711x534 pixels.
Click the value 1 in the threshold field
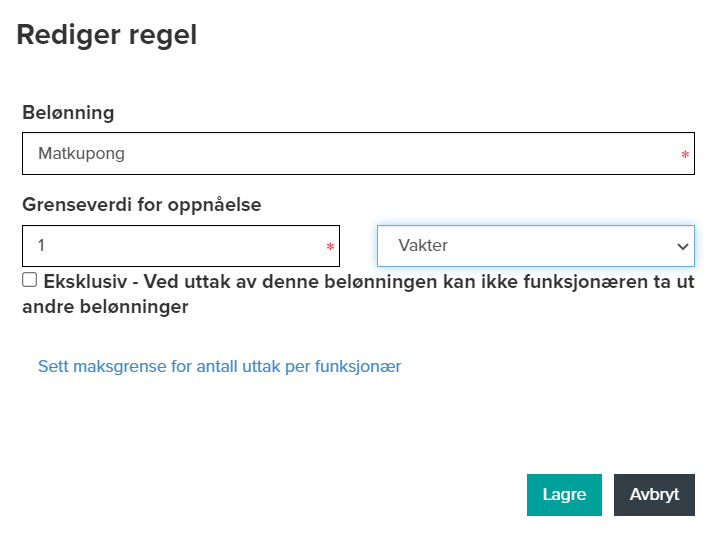coord(42,245)
